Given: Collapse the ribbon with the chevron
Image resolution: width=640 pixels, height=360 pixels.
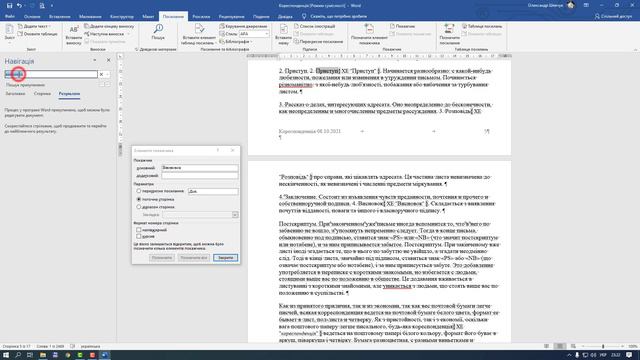Looking at the screenshot, I should click(635, 50).
